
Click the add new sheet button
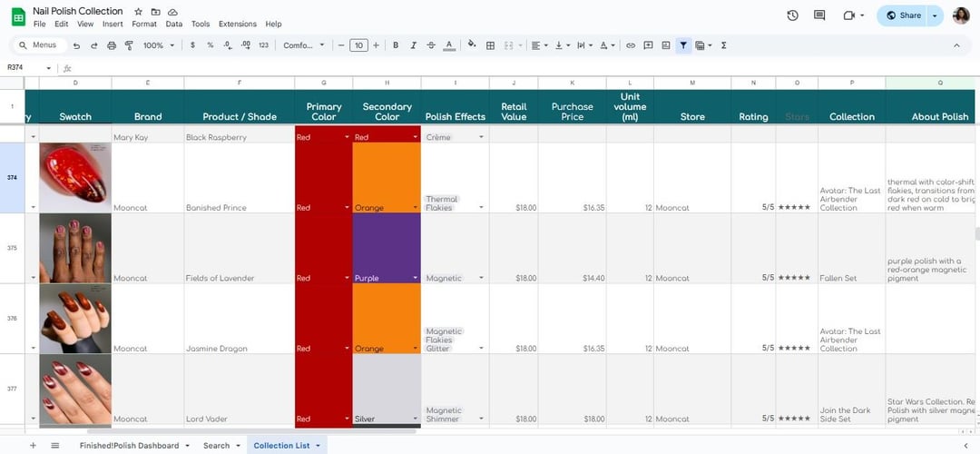click(x=34, y=446)
